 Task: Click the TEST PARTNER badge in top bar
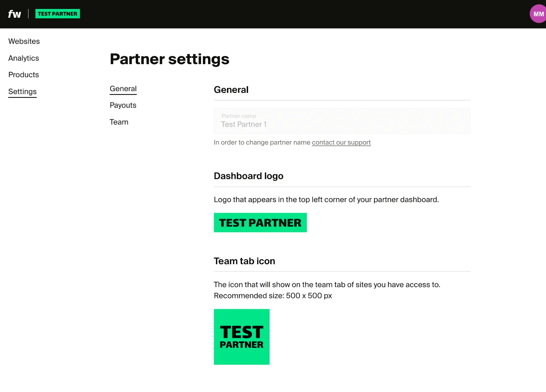tap(58, 14)
